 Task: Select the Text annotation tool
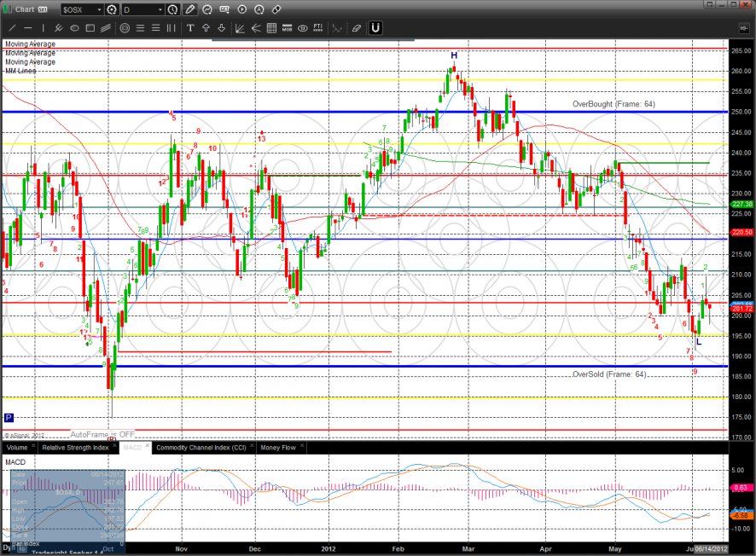(190, 28)
